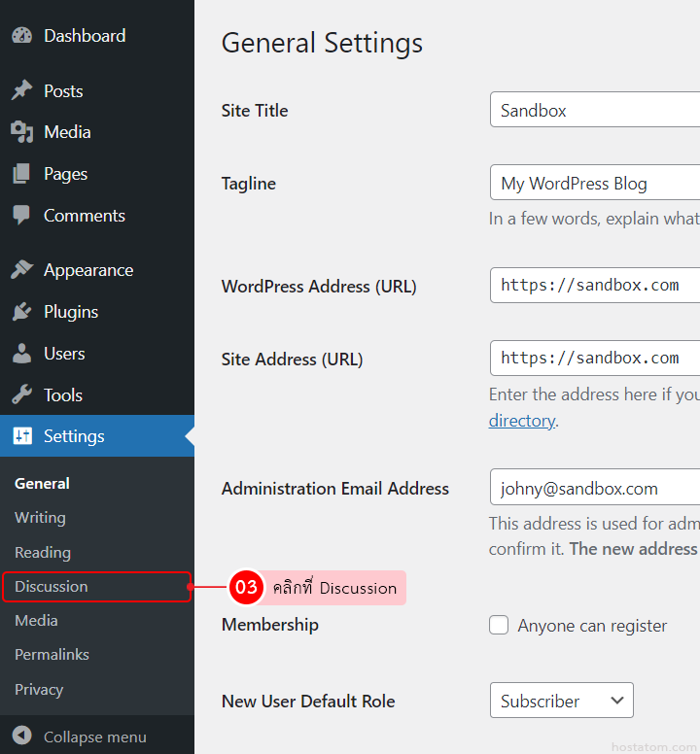Open Media via its camera icon

pos(21,132)
